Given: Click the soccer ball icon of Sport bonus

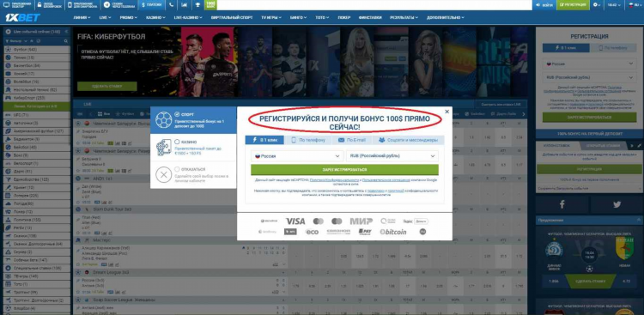Looking at the screenshot, I should pos(164,119).
